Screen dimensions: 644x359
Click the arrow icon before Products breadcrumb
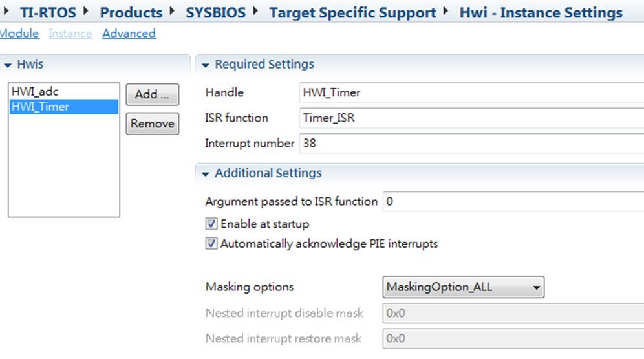pos(86,11)
